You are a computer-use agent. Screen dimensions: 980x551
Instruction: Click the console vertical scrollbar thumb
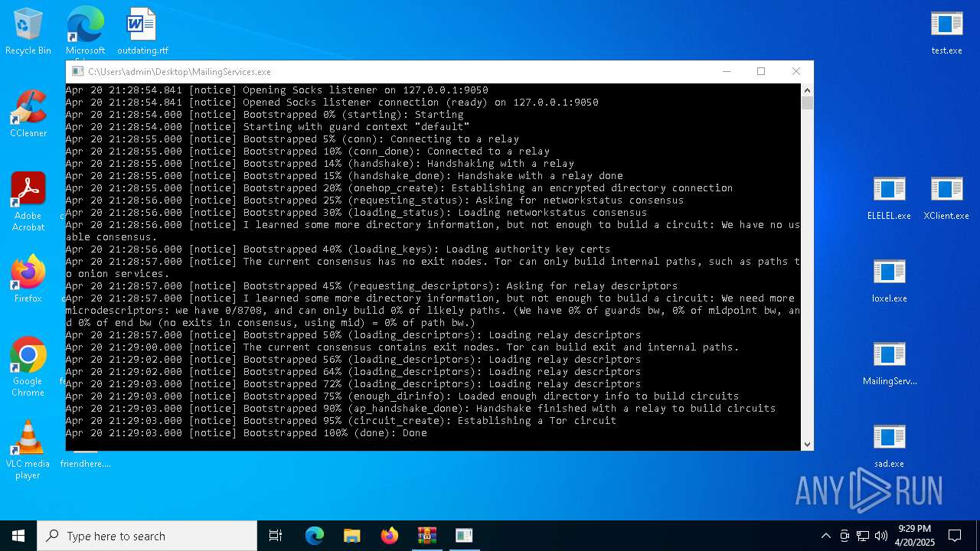click(x=807, y=103)
